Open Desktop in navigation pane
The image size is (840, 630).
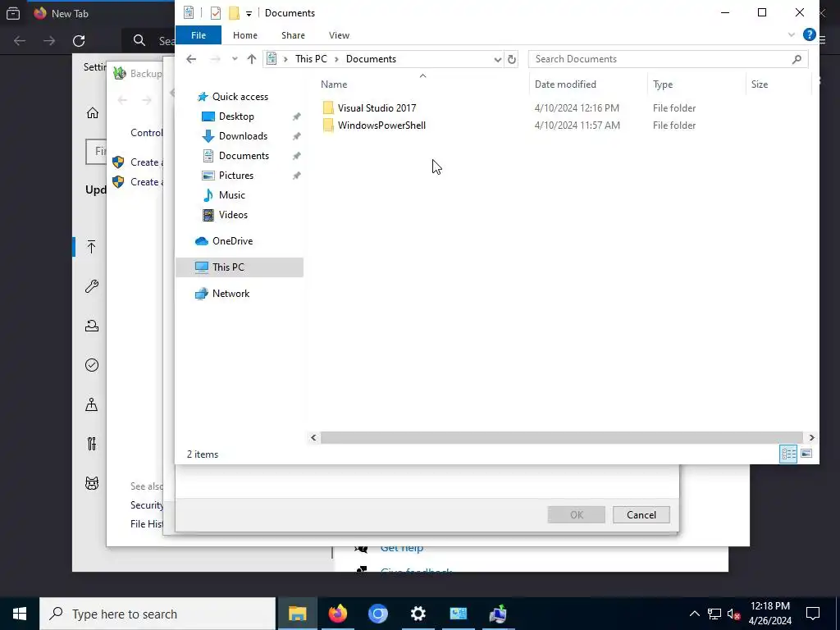pyautogui.click(x=236, y=116)
